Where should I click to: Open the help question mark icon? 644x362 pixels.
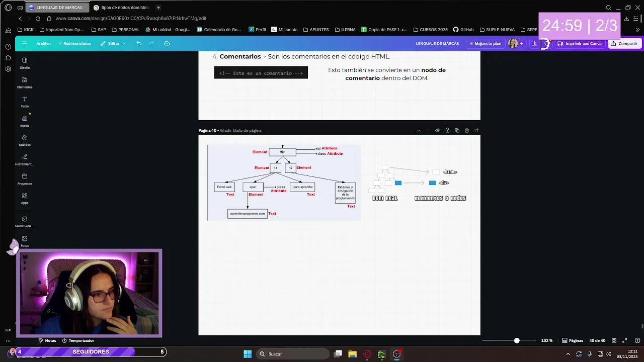(637, 340)
